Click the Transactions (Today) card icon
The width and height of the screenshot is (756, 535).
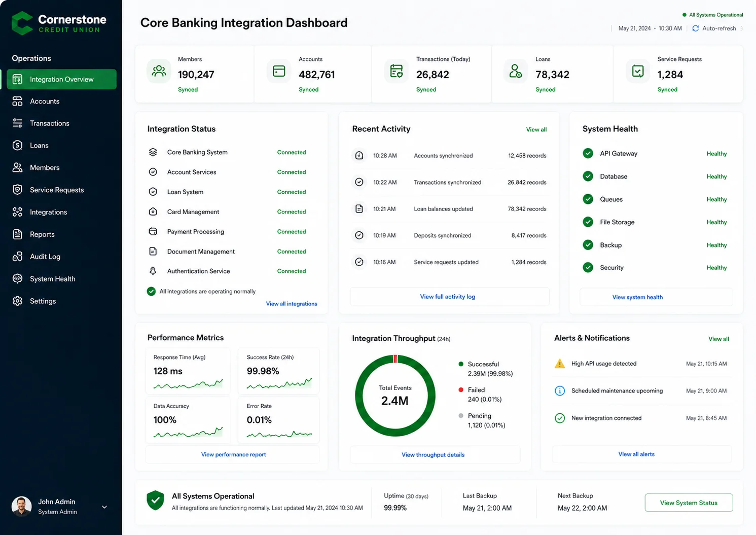click(397, 71)
